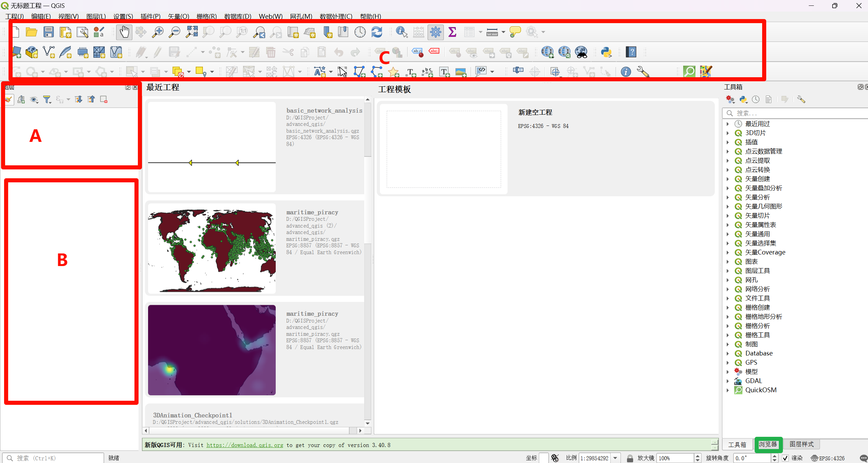This screenshot has height=463, width=868.
Task: Toggle the Processing Toolbox gear button
Action: (436, 32)
